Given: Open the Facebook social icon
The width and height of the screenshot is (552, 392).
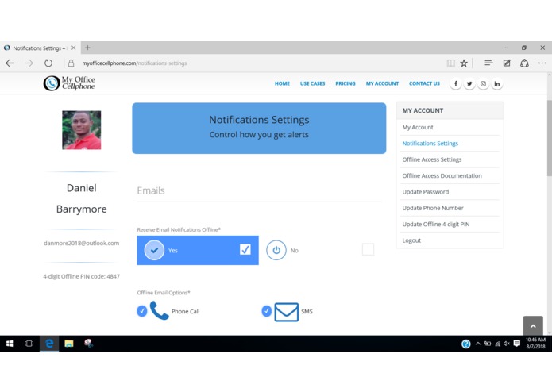Looking at the screenshot, I should pos(456,83).
